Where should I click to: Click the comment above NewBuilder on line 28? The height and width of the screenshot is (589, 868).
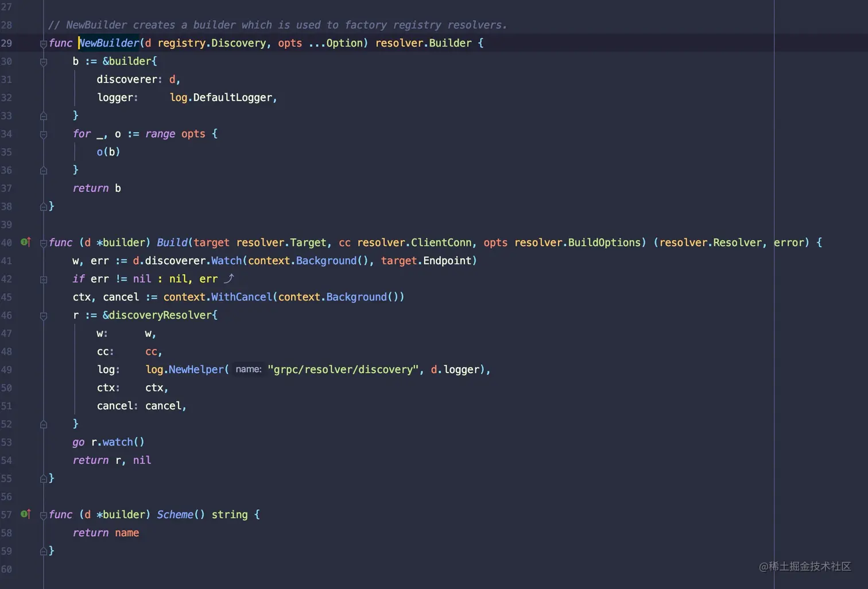pos(278,25)
